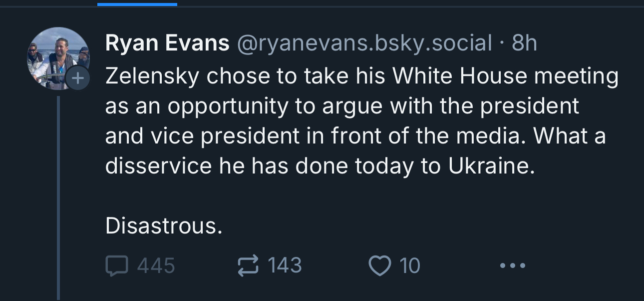Open the @ryanevans.bsky.social handle link
This screenshot has height=301, width=644.
click(364, 44)
